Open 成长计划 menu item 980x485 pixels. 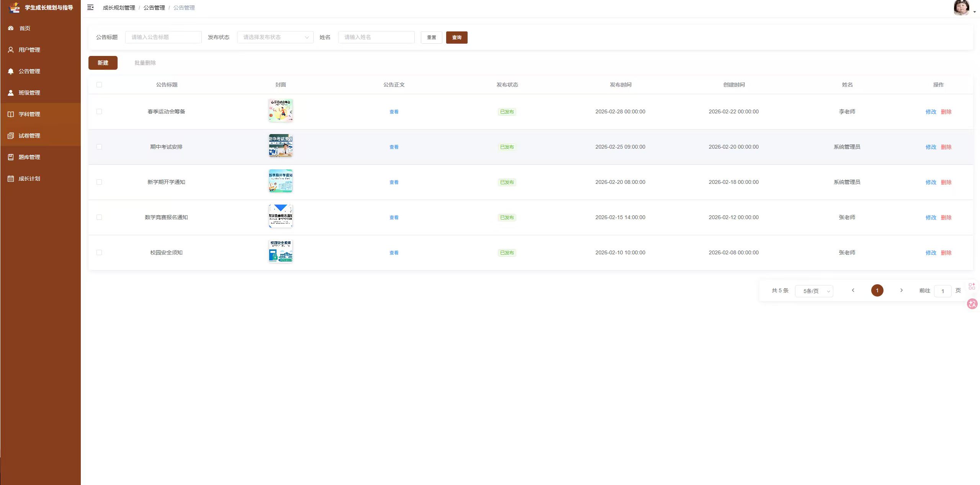[x=41, y=179]
